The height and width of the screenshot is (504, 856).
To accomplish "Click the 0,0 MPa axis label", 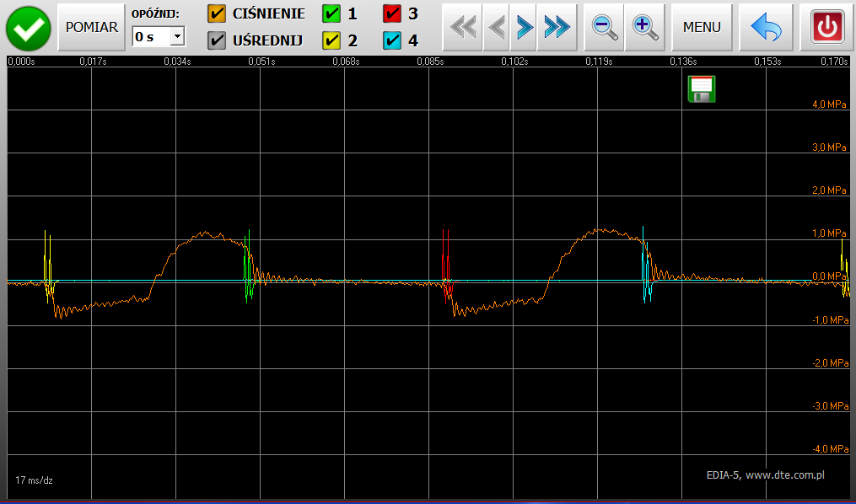I will coord(829,276).
